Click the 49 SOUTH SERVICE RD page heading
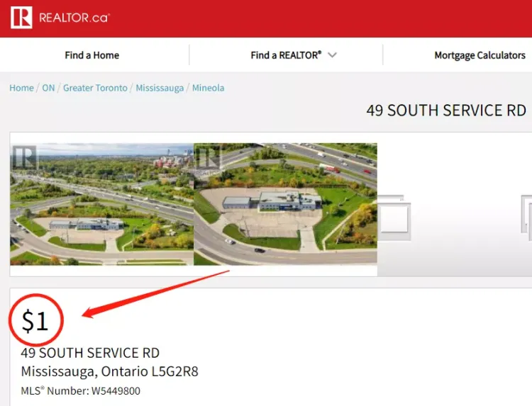 coord(446,111)
